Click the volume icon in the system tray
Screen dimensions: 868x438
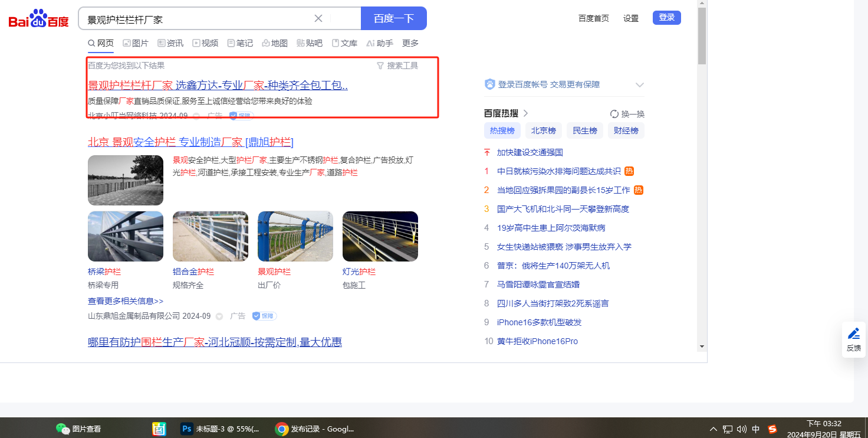point(742,429)
